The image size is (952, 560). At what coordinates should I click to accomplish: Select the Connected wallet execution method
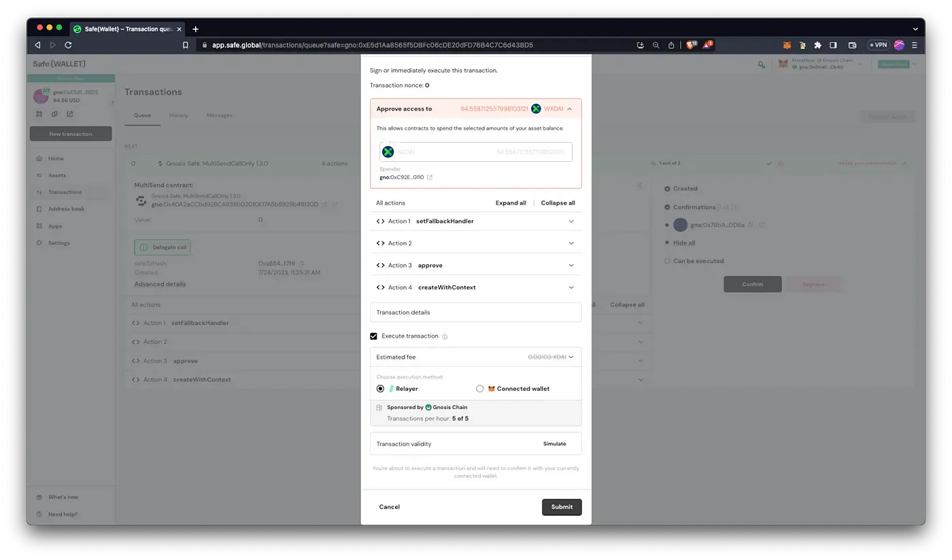pos(480,389)
